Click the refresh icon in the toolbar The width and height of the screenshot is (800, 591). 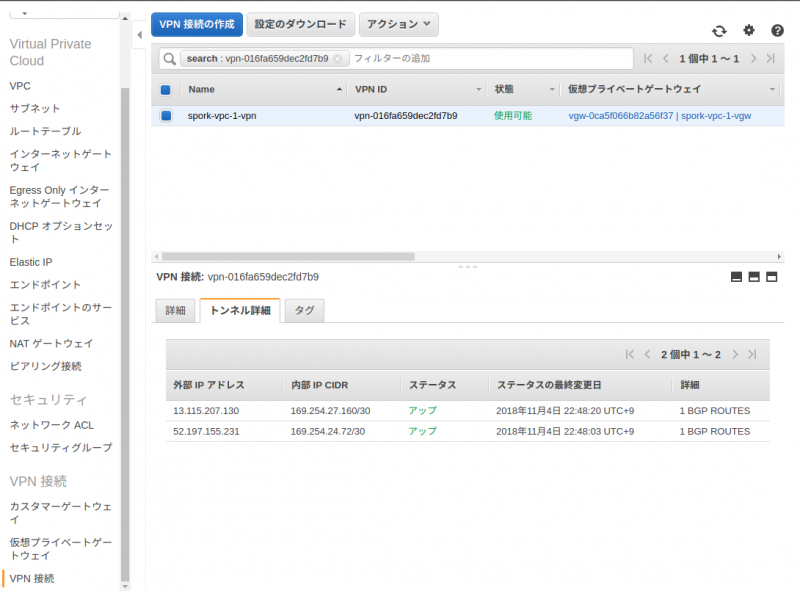point(718,31)
